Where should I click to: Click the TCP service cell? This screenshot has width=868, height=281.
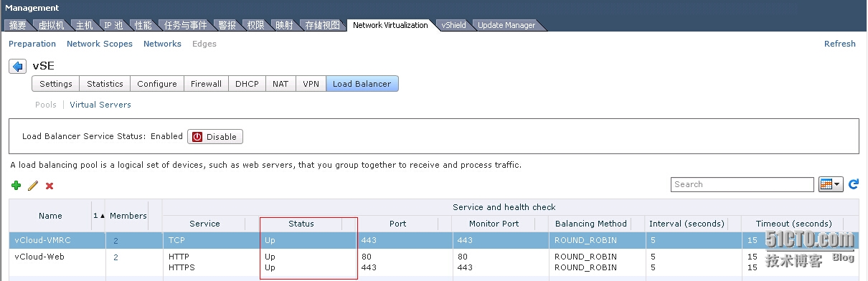point(177,240)
